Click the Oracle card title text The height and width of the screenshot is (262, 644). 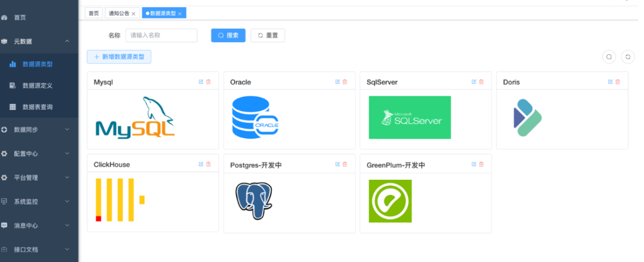click(x=241, y=82)
